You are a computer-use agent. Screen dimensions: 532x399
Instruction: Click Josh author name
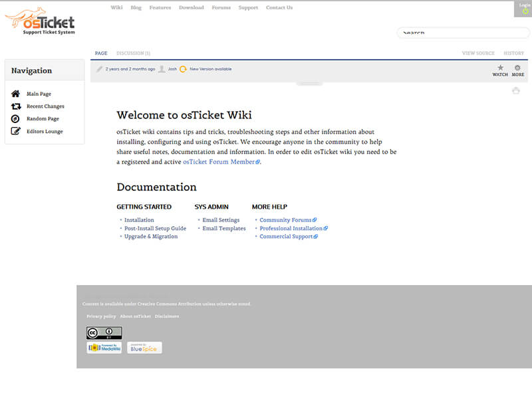click(x=172, y=69)
